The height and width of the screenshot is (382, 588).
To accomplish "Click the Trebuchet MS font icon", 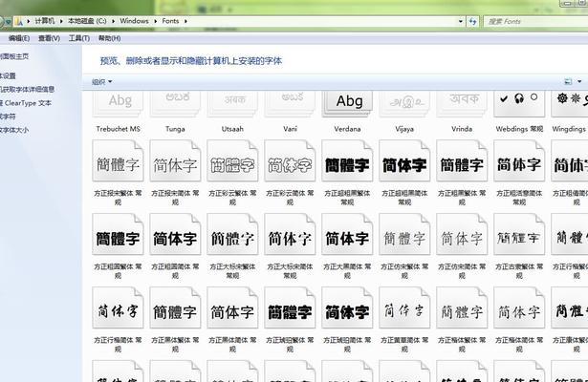I will pyautogui.click(x=119, y=103).
